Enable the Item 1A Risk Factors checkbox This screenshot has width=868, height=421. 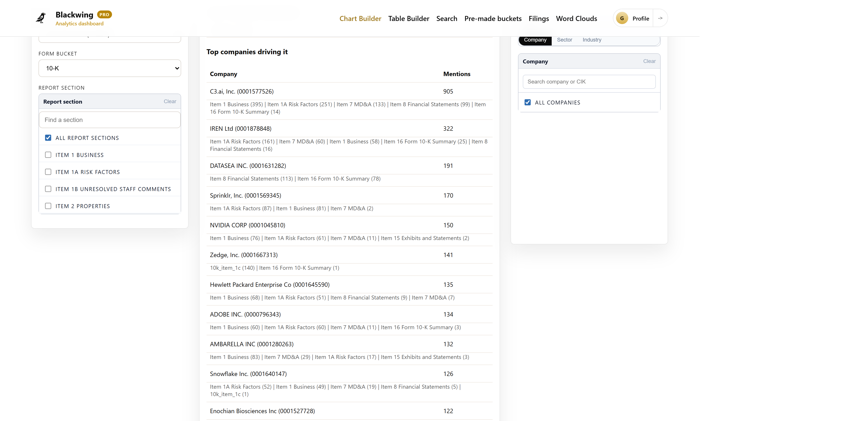click(x=48, y=172)
